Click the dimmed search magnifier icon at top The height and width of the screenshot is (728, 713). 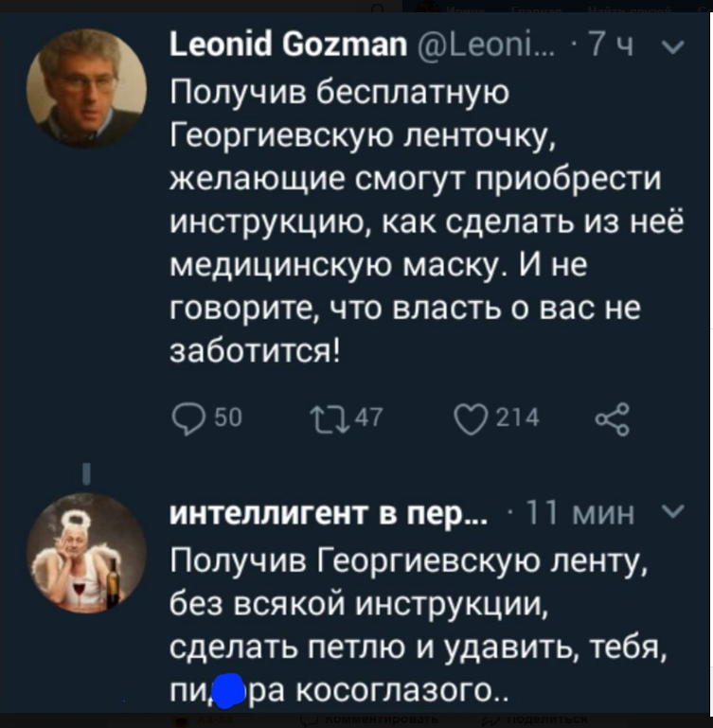379,8
